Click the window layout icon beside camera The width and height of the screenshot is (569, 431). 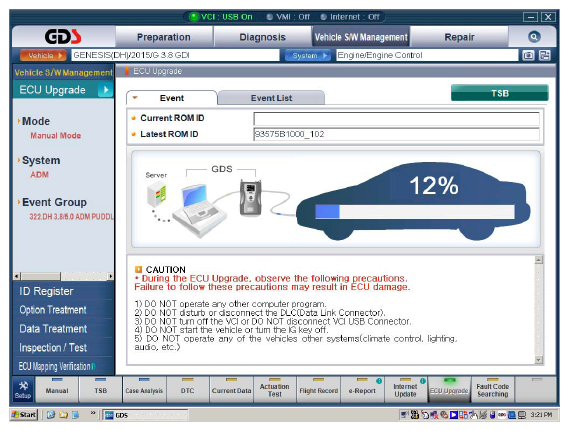click(545, 55)
